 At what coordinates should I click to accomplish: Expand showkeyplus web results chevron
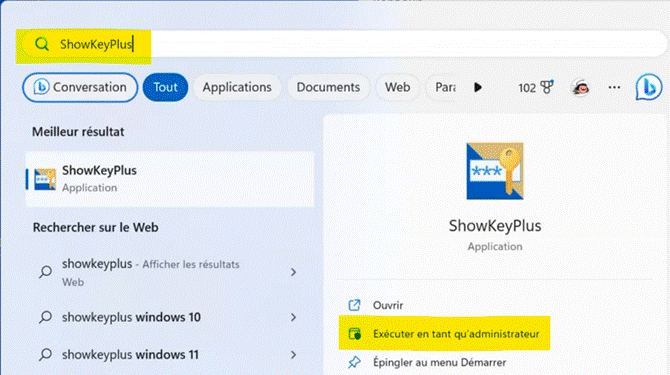294,272
